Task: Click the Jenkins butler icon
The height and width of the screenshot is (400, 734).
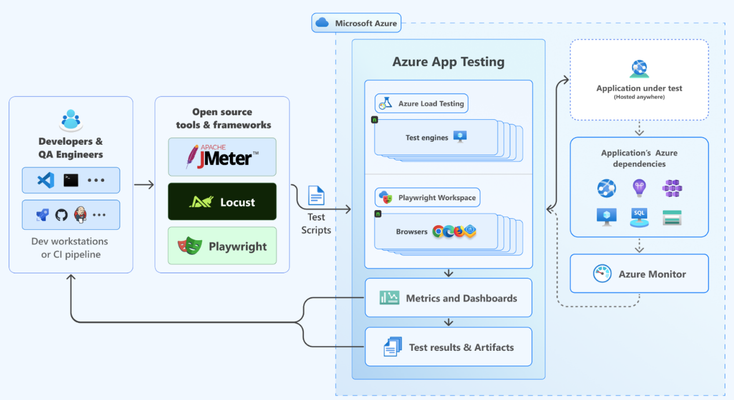Action: (x=80, y=215)
